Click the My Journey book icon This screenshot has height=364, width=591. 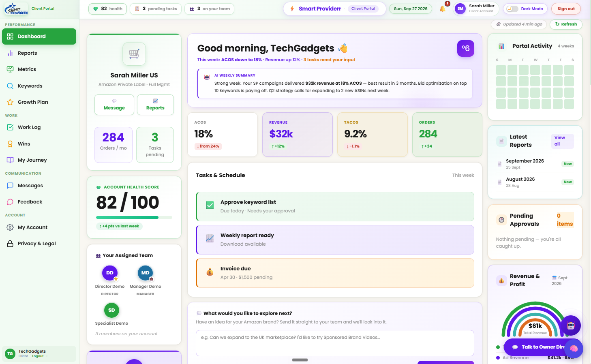coord(10,160)
